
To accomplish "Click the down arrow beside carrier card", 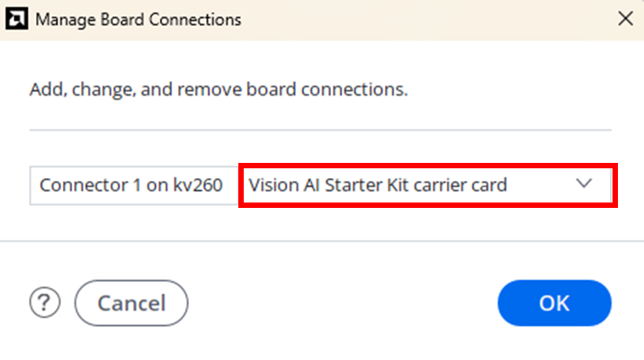I will pyautogui.click(x=584, y=184).
